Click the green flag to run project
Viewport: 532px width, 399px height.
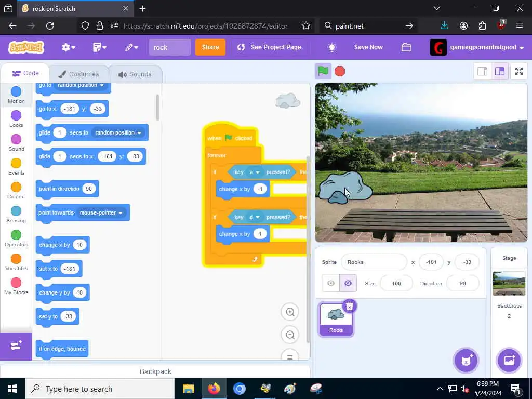point(323,71)
